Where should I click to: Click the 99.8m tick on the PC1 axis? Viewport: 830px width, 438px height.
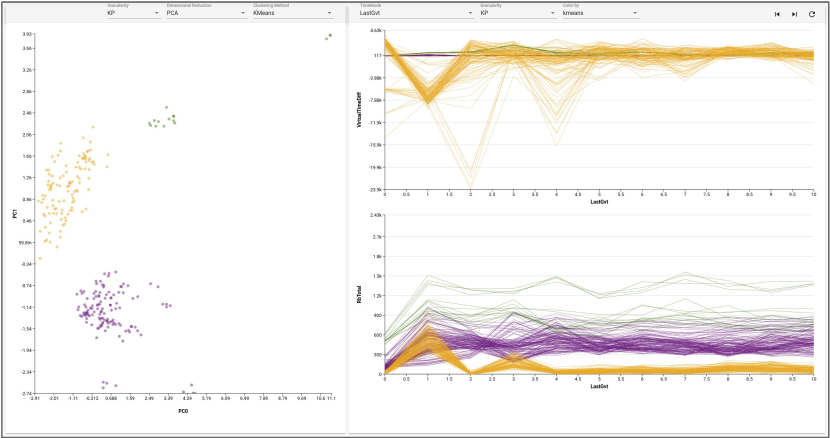[x=26, y=242]
